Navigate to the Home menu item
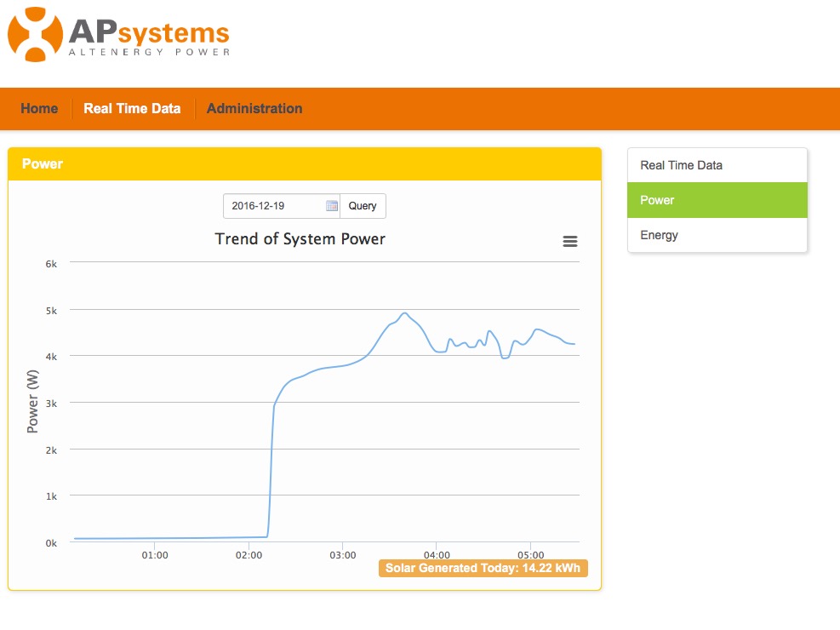 tap(39, 108)
